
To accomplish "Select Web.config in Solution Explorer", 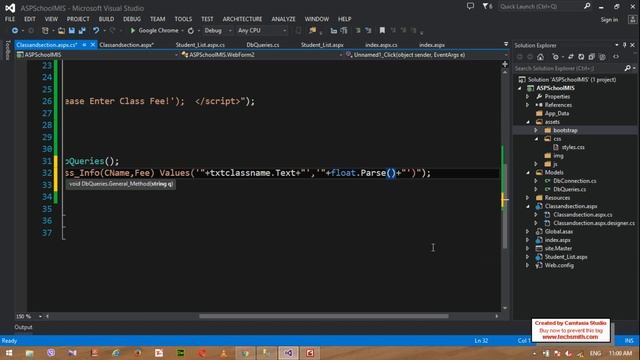I will 559,266.
